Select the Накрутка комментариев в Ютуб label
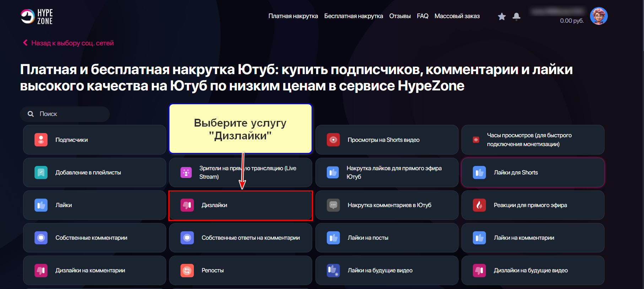 click(x=389, y=205)
